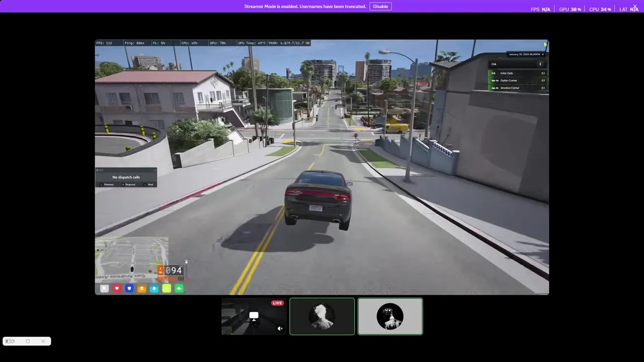Image resolution: width=644 pixels, height=362 pixels.
Task: Click the CPU 34% indicator in top bar
Action: tap(600, 10)
